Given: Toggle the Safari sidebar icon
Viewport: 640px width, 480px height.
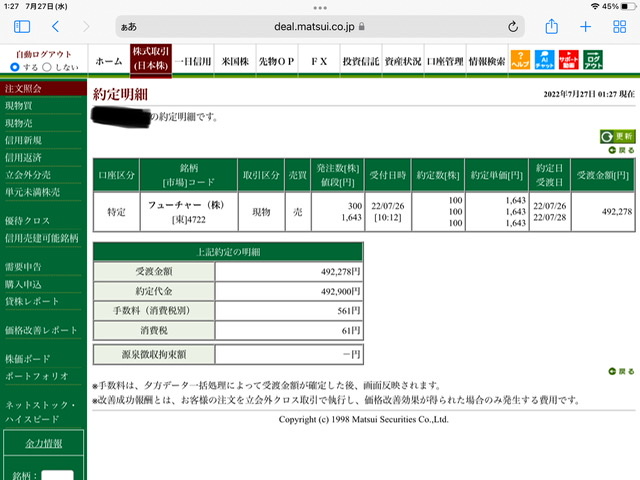Looking at the screenshot, I should (22, 27).
